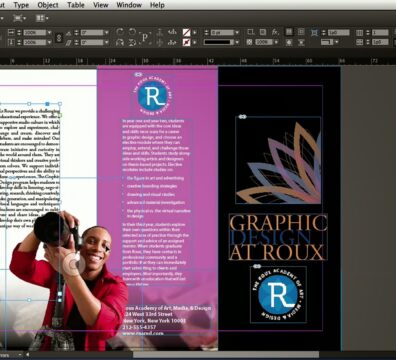Click the Select Container icon
Screen dimensions: 396x360
point(160,32)
